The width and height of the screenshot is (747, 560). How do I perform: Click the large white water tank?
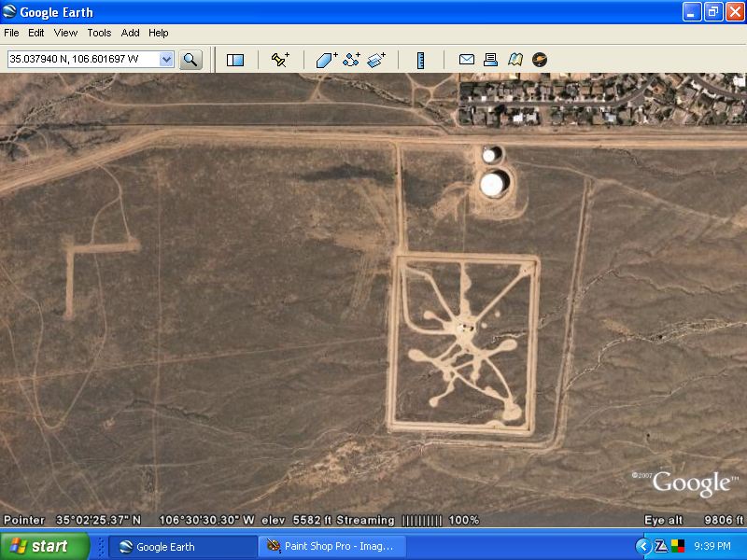click(x=493, y=184)
